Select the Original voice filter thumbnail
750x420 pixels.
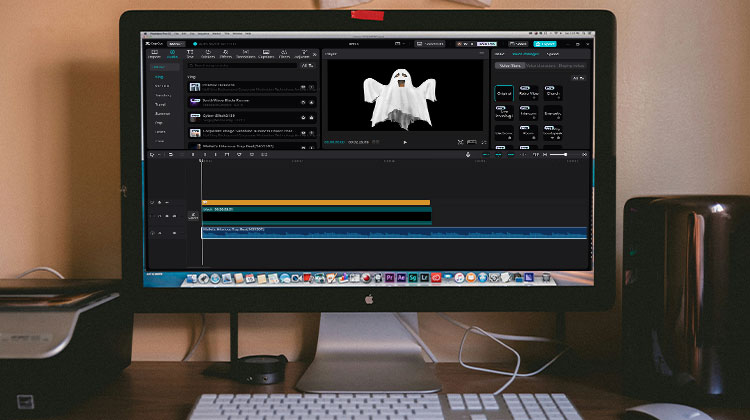point(504,92)
